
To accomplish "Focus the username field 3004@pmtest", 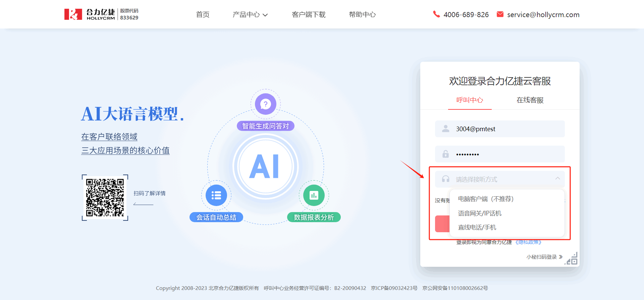I will tap(500, 129).
